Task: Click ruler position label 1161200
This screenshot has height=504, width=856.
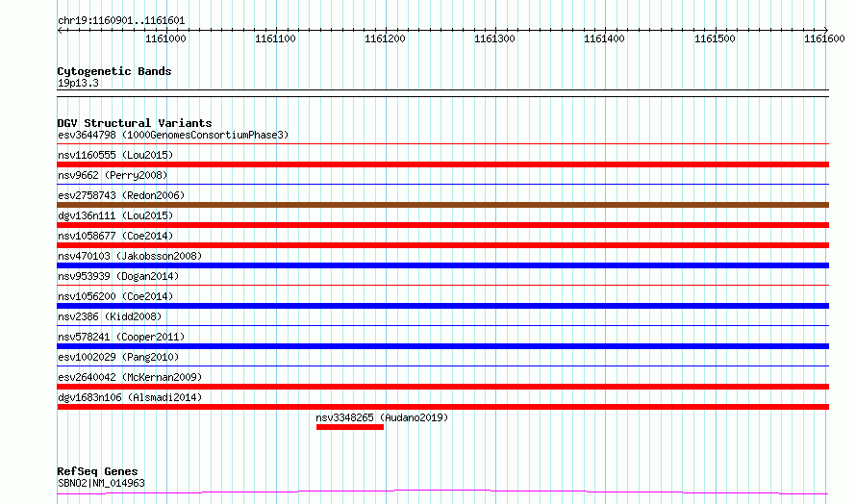Action: (385, 38)
